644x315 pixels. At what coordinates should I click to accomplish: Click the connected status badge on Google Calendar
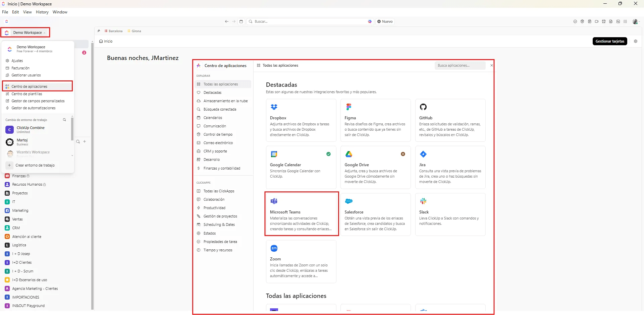click(328, 154)
